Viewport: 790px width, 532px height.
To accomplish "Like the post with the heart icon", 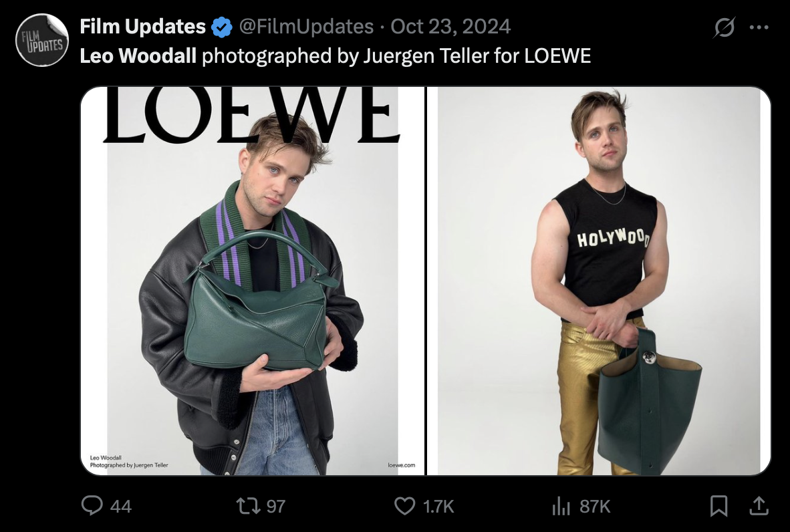I will [405, 507].
